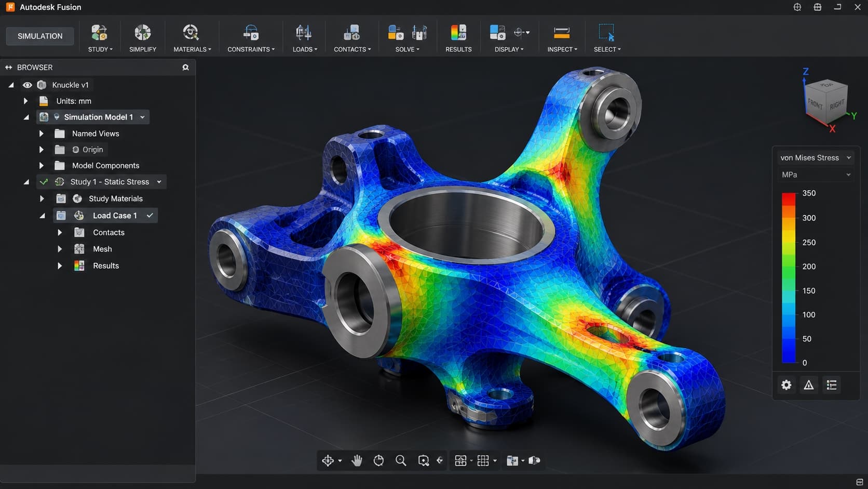
Task: Open the CONSTRAINTS menu label
Action: 251,49
